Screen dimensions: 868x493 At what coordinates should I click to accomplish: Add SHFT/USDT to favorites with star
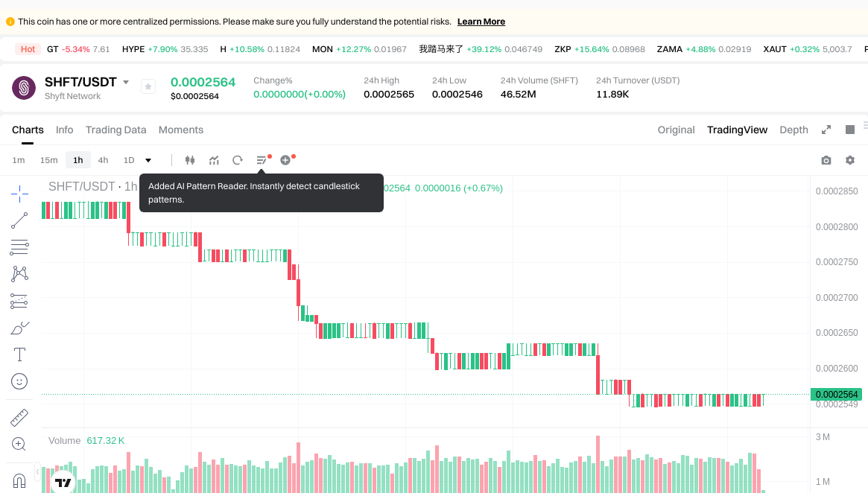148,87
